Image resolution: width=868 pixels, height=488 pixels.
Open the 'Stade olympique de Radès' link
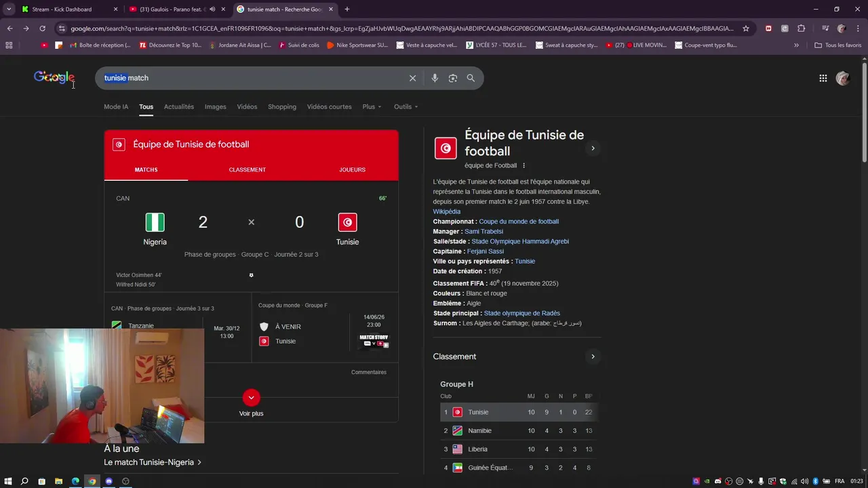[522, 313]
